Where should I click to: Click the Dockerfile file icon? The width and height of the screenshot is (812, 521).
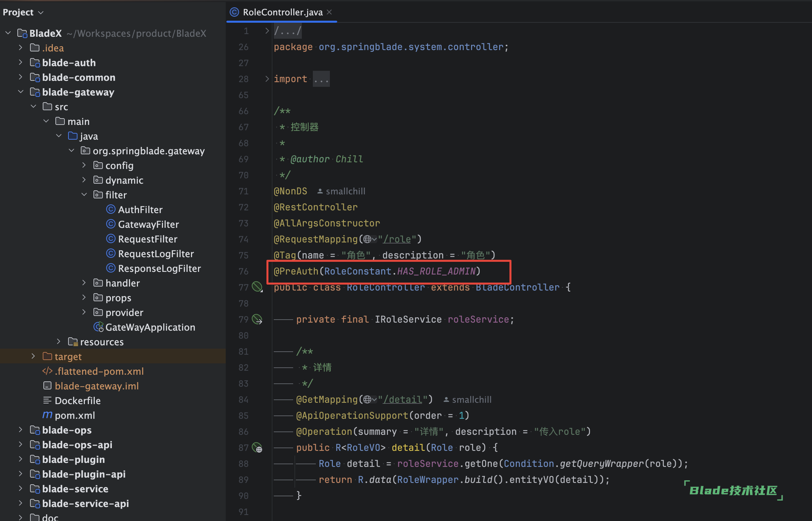47,400
